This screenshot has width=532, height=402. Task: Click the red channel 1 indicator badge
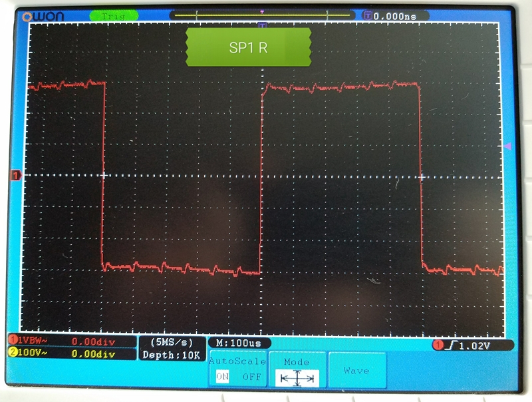coord(12,341)
